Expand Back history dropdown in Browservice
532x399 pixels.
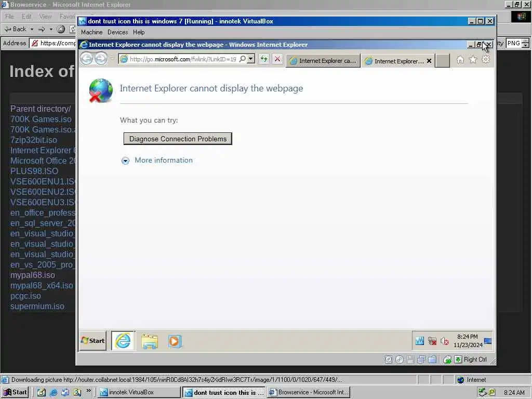(32, 29)
